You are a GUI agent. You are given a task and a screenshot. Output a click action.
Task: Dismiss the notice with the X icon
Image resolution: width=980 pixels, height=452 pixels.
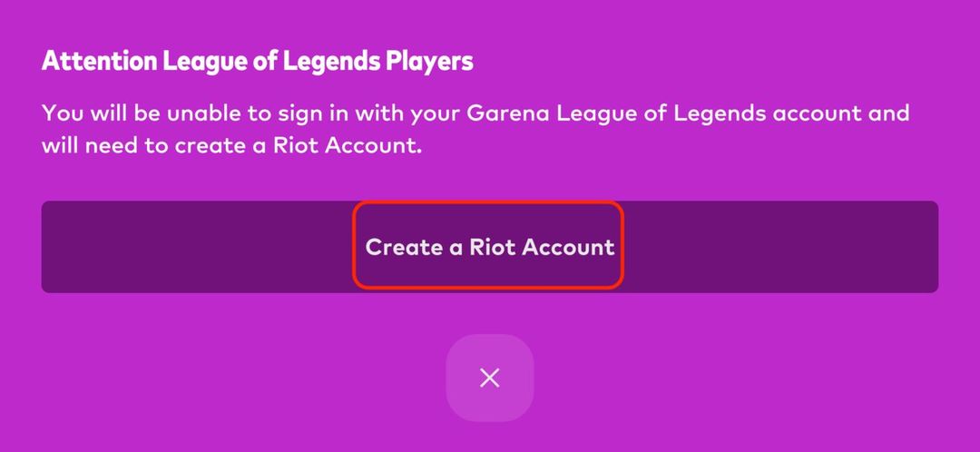click(x=489, y=378)
